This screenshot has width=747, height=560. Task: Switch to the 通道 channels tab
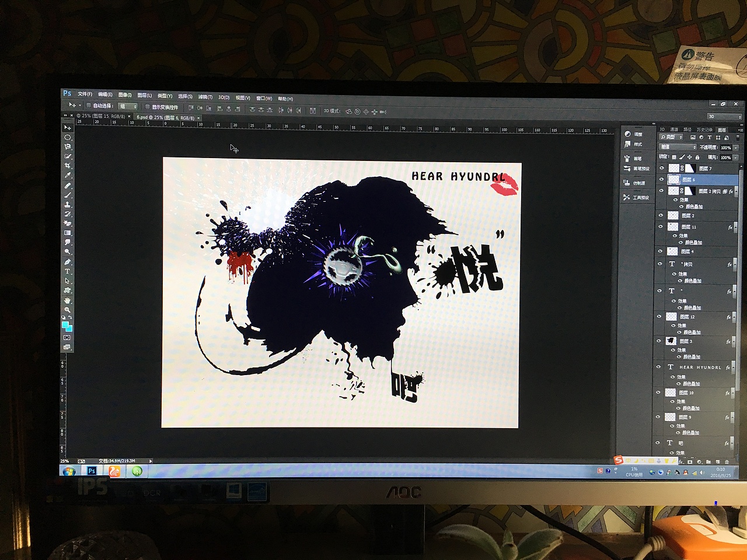674,129
